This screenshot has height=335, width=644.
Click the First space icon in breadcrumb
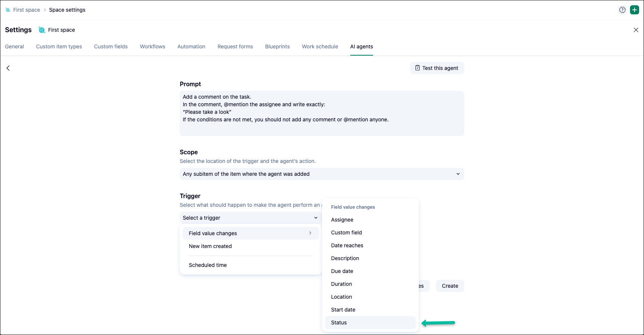8,10
